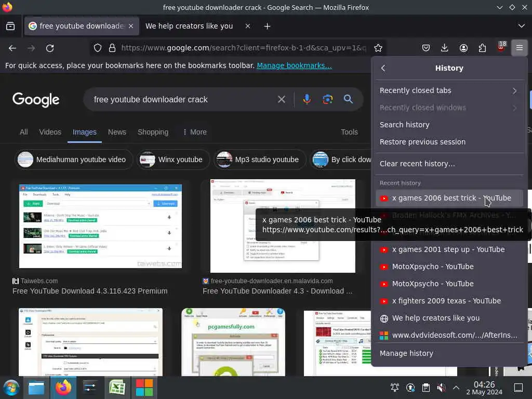Open 'x fighters 2009 texas - YouTube' entry
Viewport: 532px width, 399px height.
449,301
